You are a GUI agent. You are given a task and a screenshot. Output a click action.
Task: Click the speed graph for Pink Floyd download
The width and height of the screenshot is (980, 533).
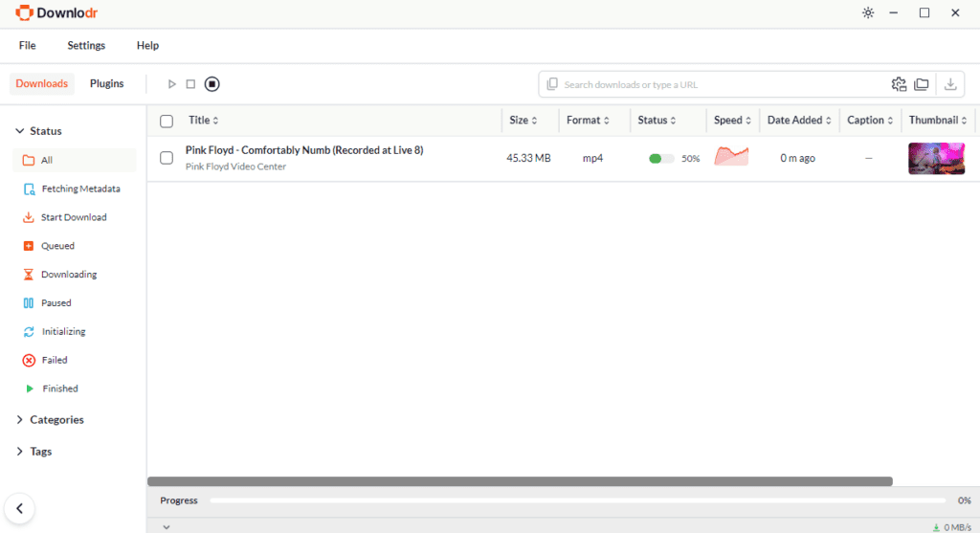coord(731,156)
